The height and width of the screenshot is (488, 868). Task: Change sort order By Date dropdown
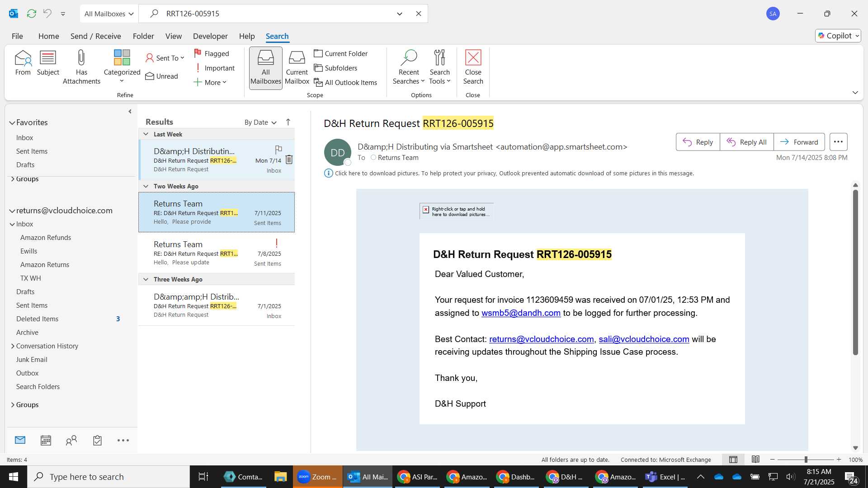pos(260,122)
